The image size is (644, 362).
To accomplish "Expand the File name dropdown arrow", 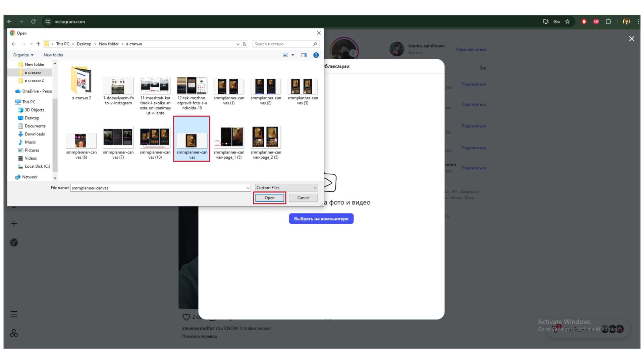I will point(248,188).
